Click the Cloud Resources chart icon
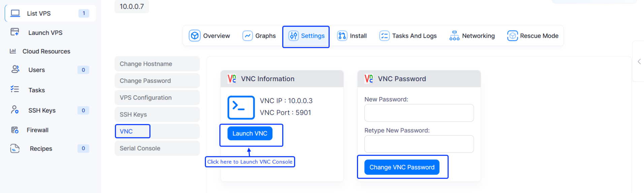Image resolution: width=644 pixels, height=193 pixels. coord(13,51)
